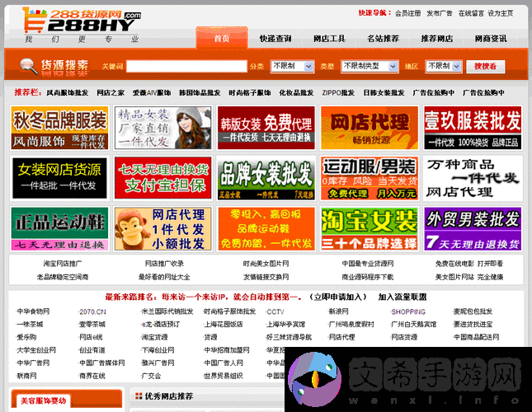Click 麦妮包包批发 in referrer ranking
This screenshot has height=412, width=532.
point(473,311)
